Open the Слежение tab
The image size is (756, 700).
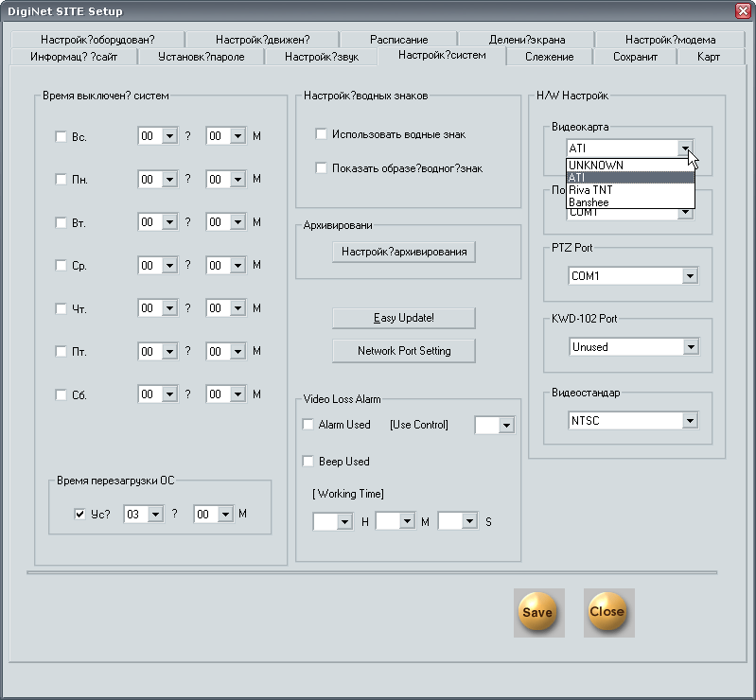[550, 57]
